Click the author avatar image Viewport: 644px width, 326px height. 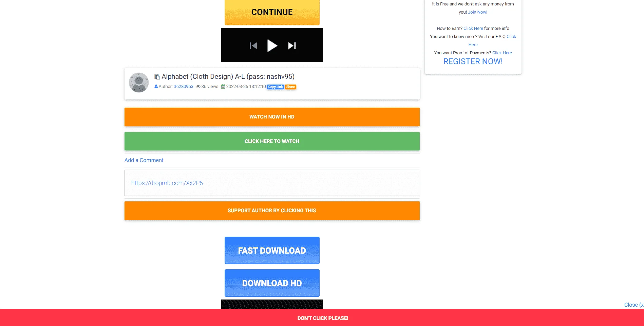(139, 83)
